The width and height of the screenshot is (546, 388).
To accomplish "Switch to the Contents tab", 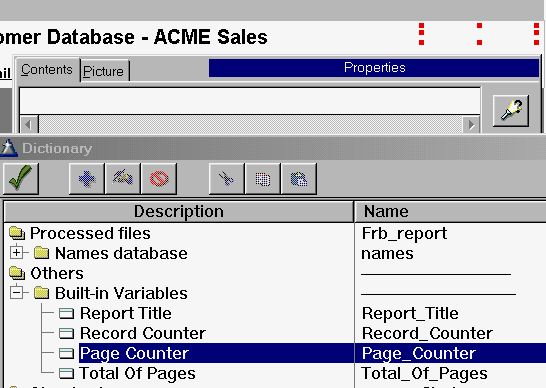I will pyautogui.click(x=47, y=70).
